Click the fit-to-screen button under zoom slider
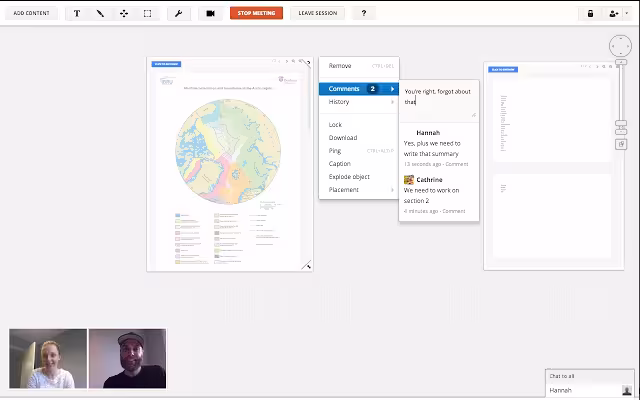 [621, 144]
